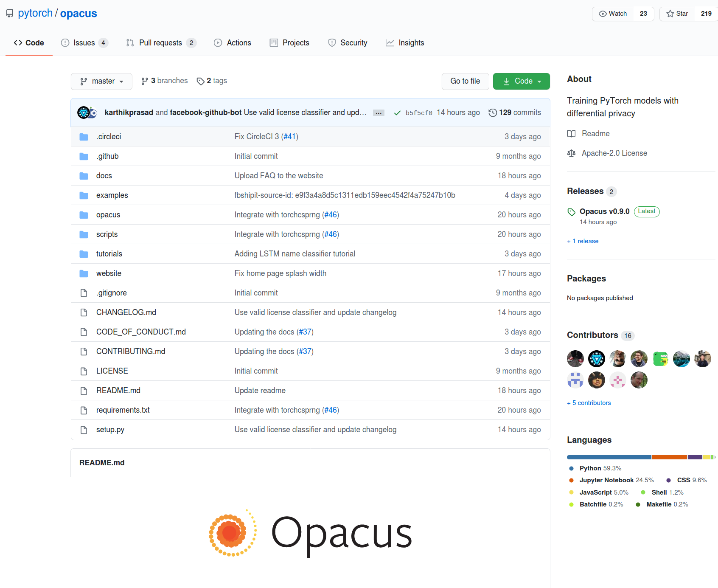Click the file icon for README.md
718x588 pixels.
pos(84,391)
